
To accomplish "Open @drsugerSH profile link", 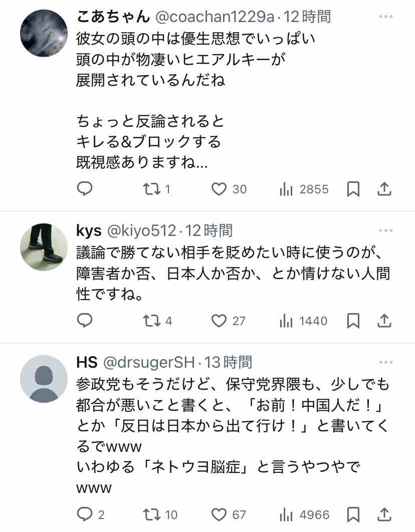I will (x=149, y=362).
